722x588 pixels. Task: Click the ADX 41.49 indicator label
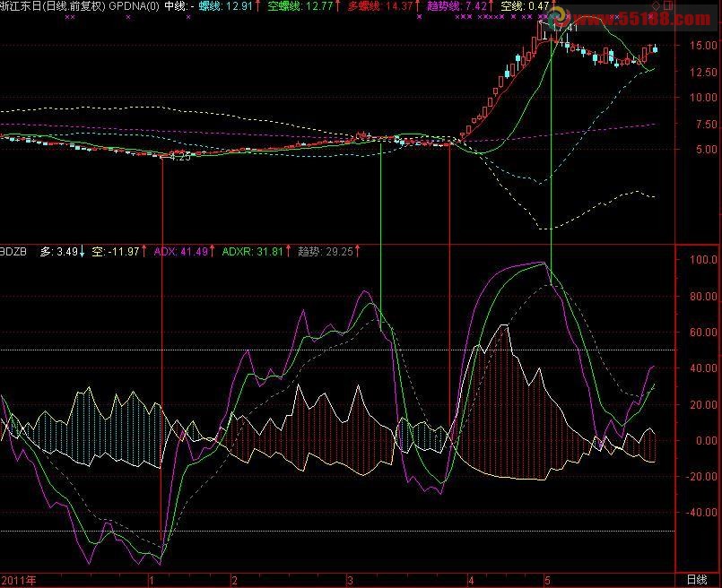[x=184, y=252]
